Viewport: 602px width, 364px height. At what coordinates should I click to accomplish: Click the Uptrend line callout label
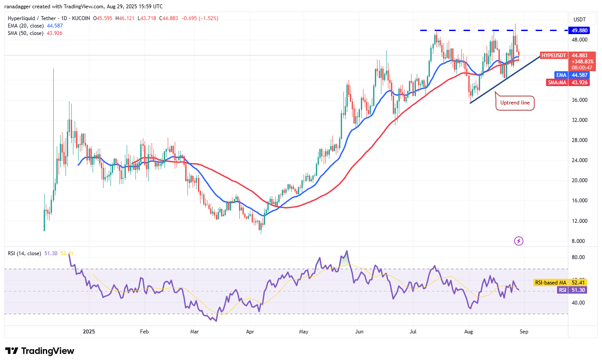point(515,103)
